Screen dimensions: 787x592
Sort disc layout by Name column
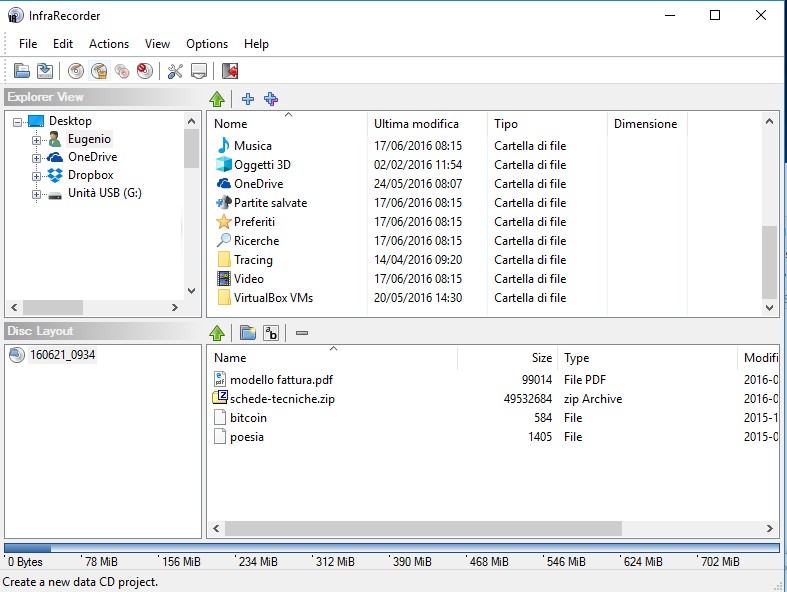(x=333, y=358)
